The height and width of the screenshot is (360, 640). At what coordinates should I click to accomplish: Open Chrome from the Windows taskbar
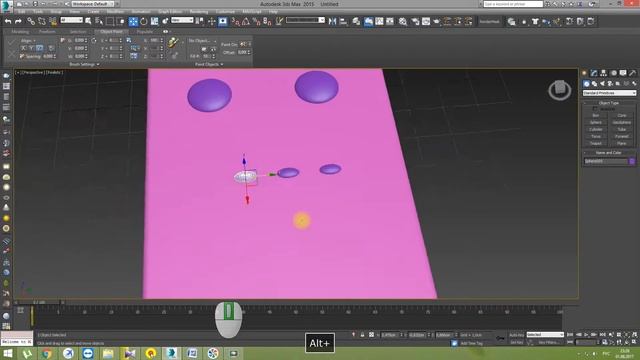pyautogui.click(x=47, y=353)
